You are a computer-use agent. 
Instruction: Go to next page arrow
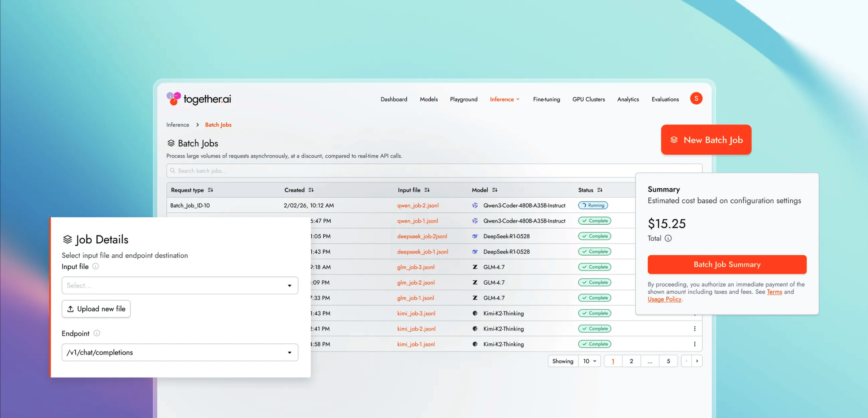(x=697, y=361)
